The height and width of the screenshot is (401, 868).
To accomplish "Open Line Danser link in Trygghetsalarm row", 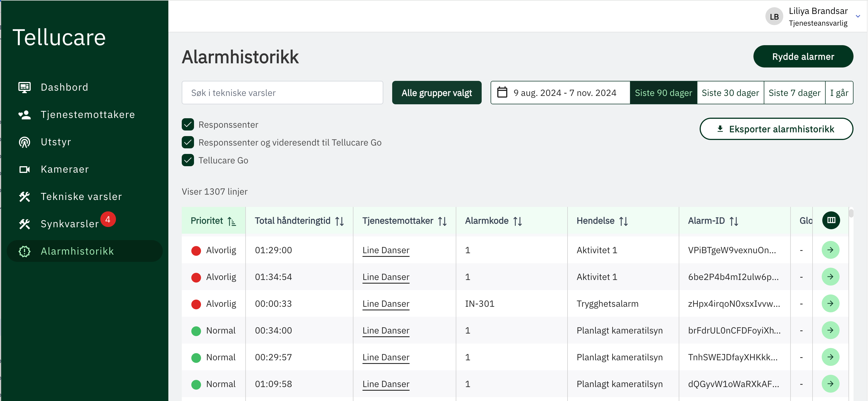I will (x=386, y=304).
